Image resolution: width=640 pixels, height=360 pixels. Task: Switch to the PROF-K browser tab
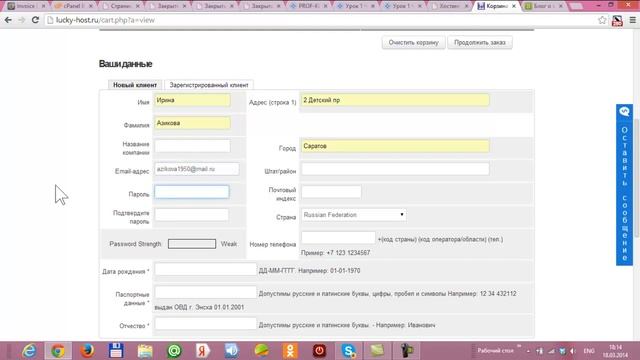point(308,6)
